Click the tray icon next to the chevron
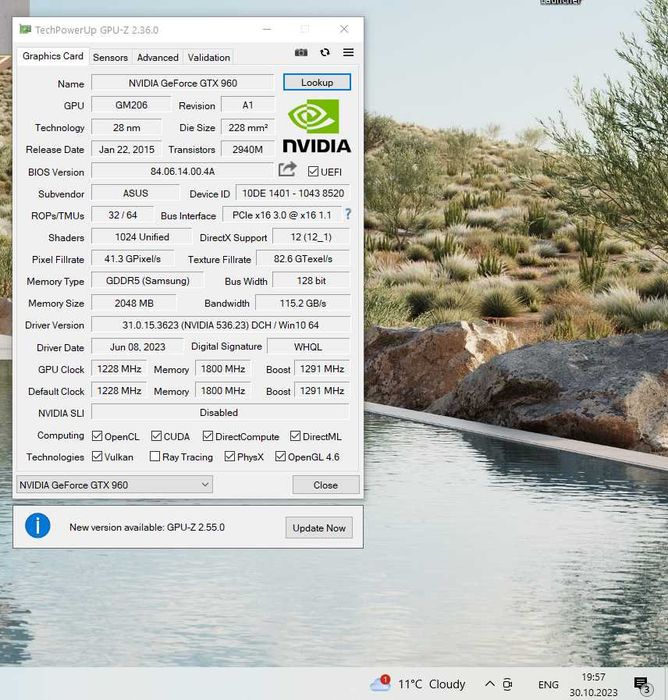The width and height of the screenshot is (668, 700). [x=507, y=684]
